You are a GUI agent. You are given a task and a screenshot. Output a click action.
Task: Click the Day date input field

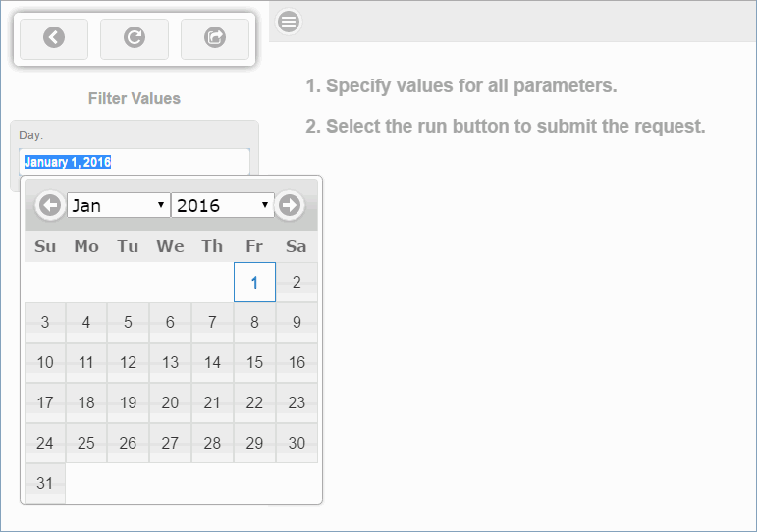pyautogui.click(x=135, y=162)
